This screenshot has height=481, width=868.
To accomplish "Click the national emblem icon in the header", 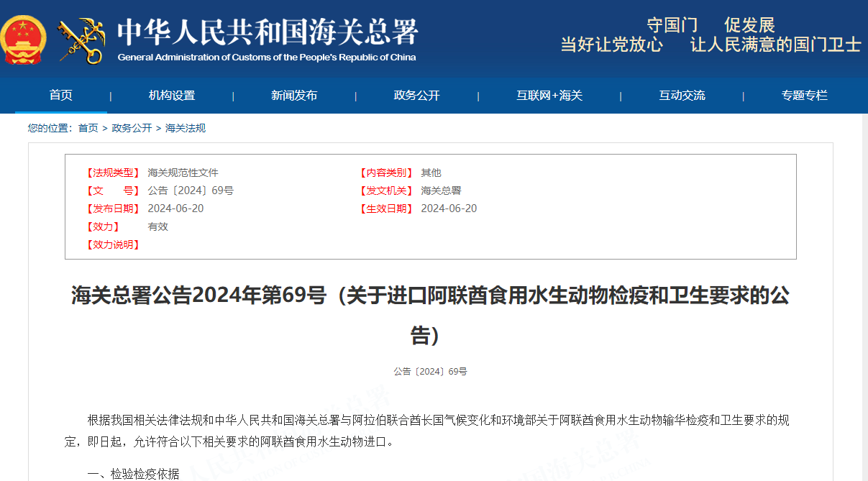I will pos(24,40).
